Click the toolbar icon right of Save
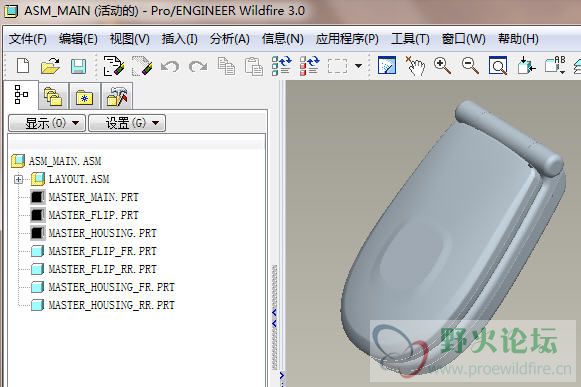Viewport: 581px width, 387px height. point(113,66)
